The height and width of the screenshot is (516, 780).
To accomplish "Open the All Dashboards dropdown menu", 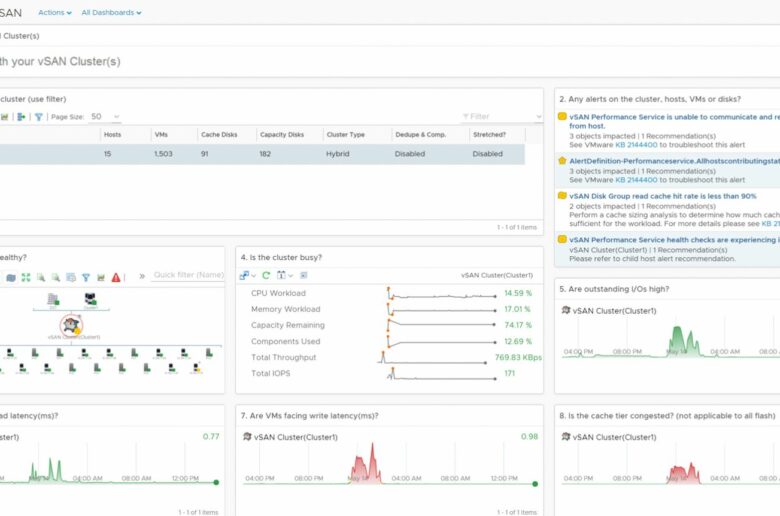I will (x=111, y=12).
